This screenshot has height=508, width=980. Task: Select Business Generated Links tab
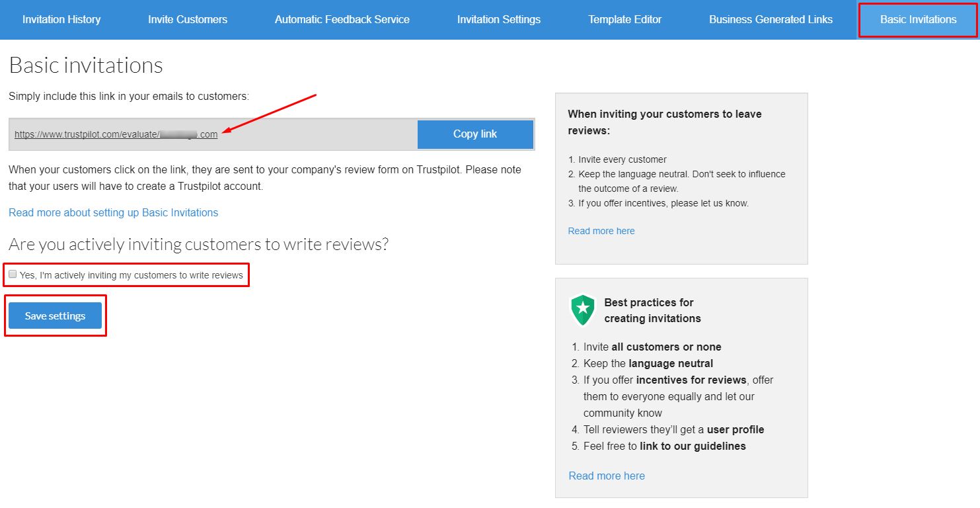pos(771,19)
